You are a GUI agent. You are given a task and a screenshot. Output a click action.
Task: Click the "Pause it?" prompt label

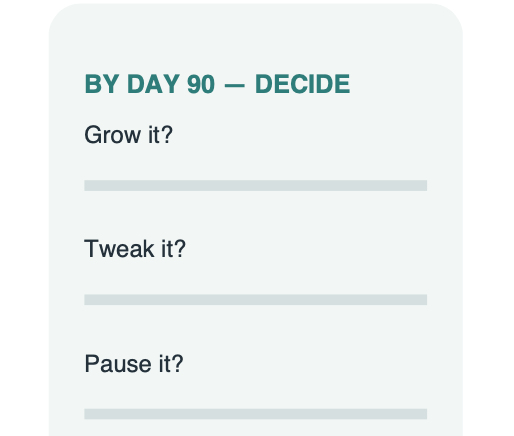click(x=134, y=363)
